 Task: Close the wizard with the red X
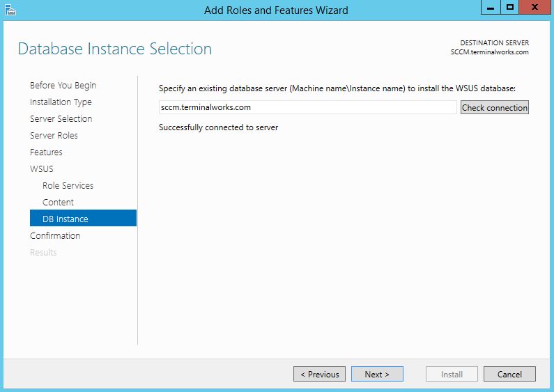pyautogui.click(x=535, y=8)
